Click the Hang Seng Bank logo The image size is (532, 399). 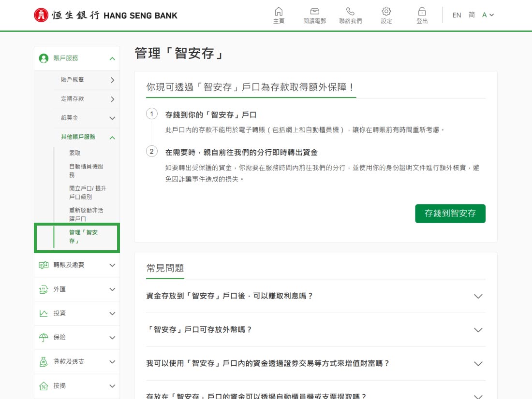(x=105, y=15)
